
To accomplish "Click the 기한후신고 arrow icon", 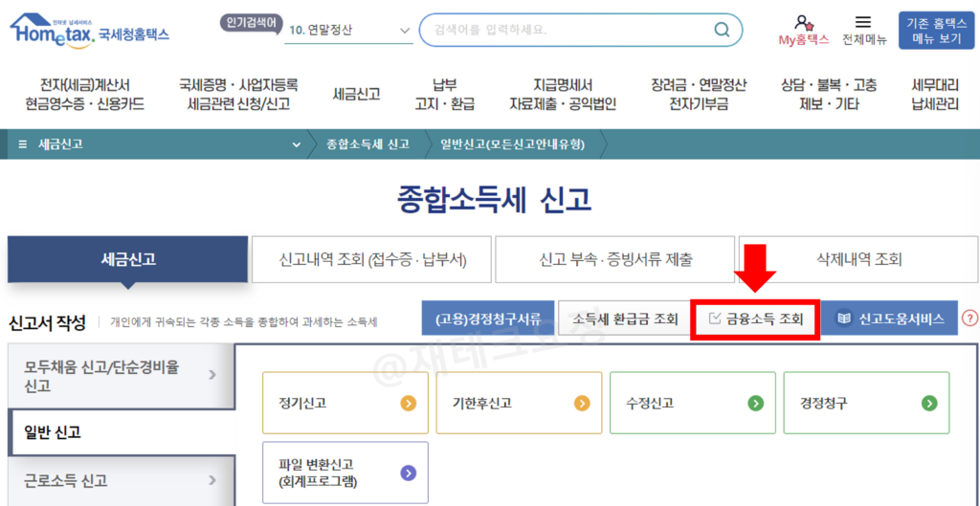I will coord(582,403).
